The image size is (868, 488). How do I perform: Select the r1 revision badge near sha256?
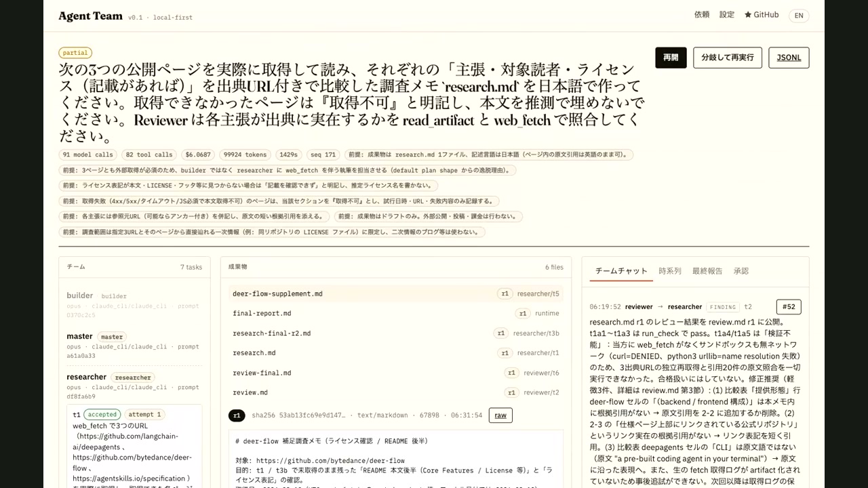coord(237,415)
